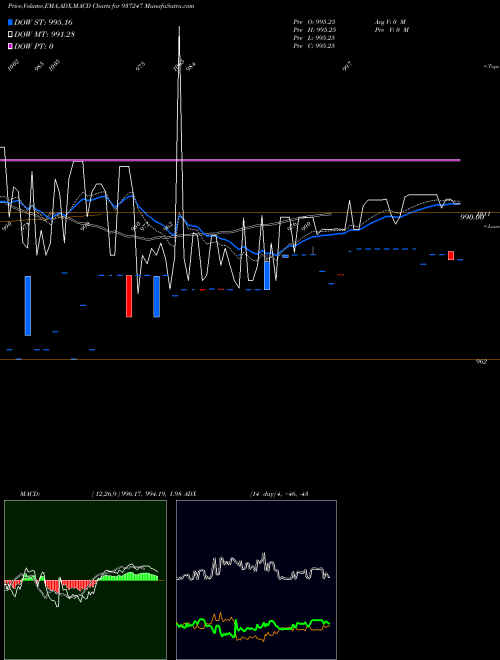
Task: Click the rotated 975 price marker at top
Action: click(x=141, y=67)
